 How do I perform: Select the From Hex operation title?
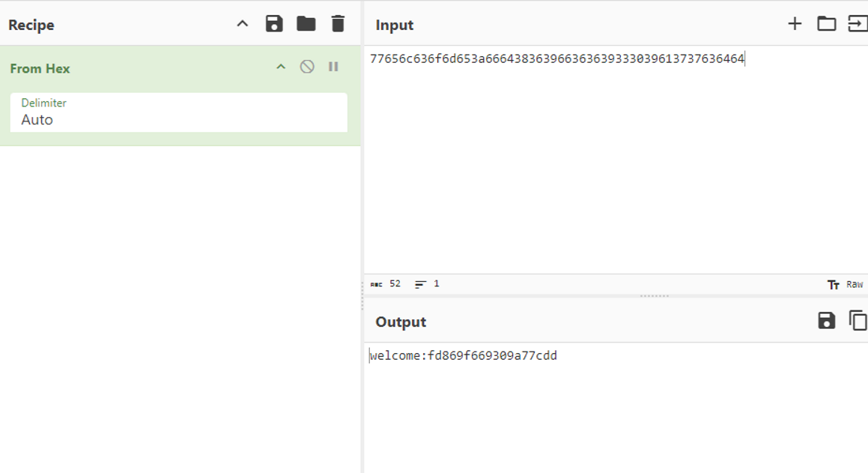tap(40, 68)
